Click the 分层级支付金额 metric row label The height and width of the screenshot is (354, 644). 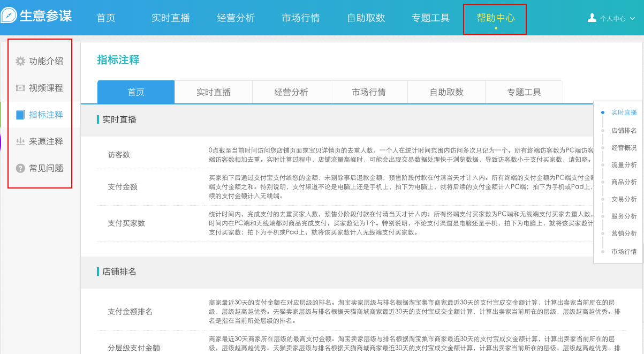(x=134, y=348)
